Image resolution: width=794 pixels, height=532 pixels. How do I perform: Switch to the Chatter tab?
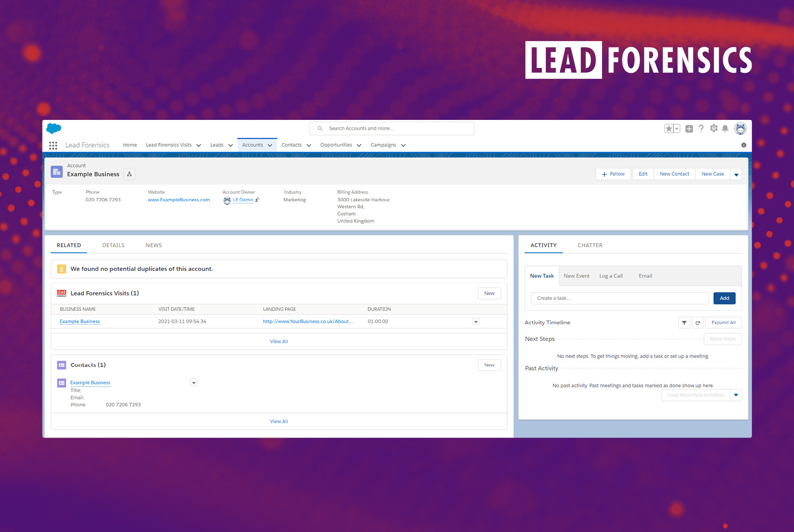pos(590,245)
